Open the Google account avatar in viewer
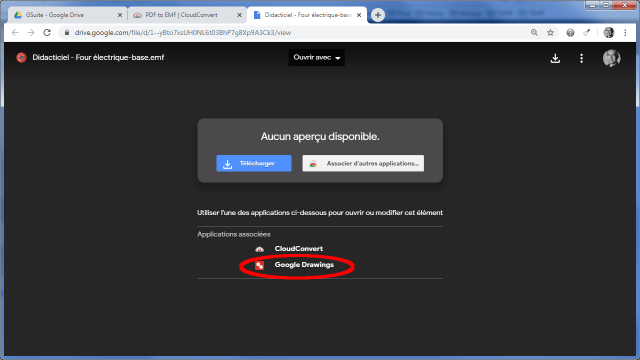The image size is (640, 360). coord(611,58)
